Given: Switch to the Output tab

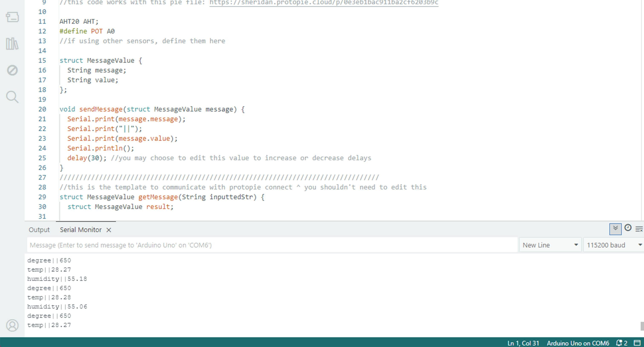Looking at the screenshot, I should coord(39,230).
